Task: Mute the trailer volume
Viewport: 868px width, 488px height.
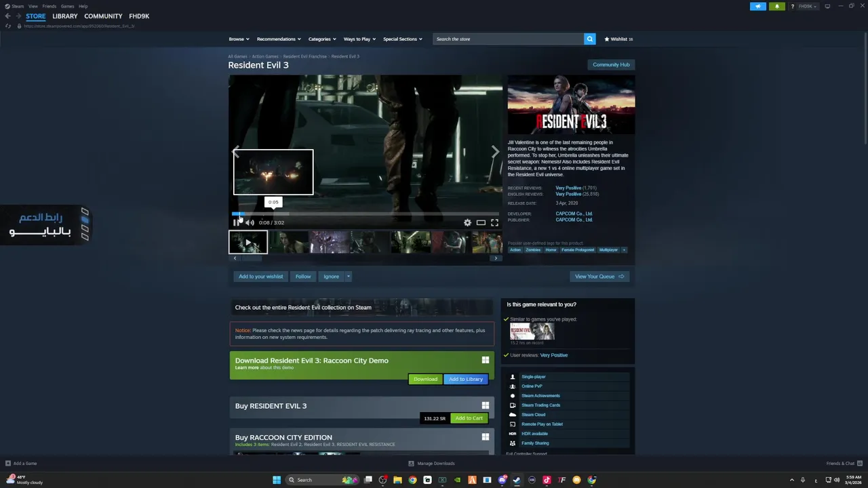Action: [250, 222]
